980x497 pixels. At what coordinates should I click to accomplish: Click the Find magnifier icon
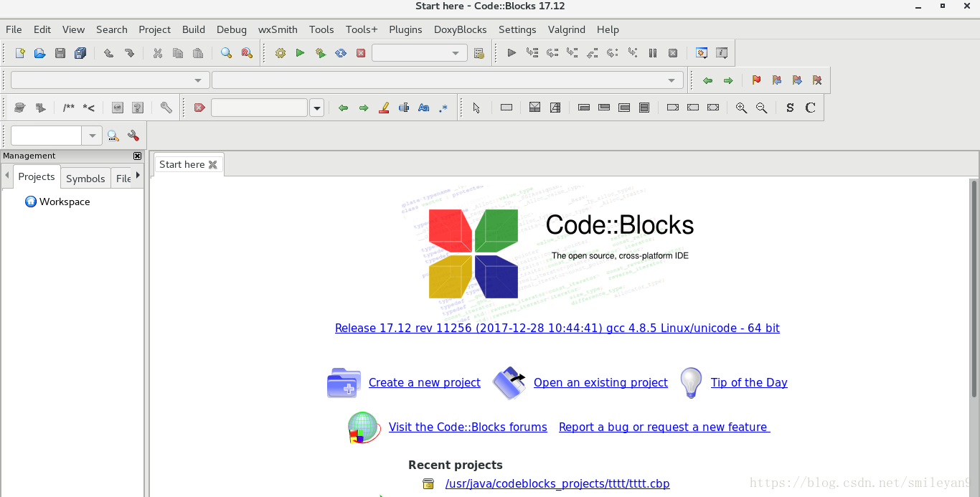pos(226,53)
